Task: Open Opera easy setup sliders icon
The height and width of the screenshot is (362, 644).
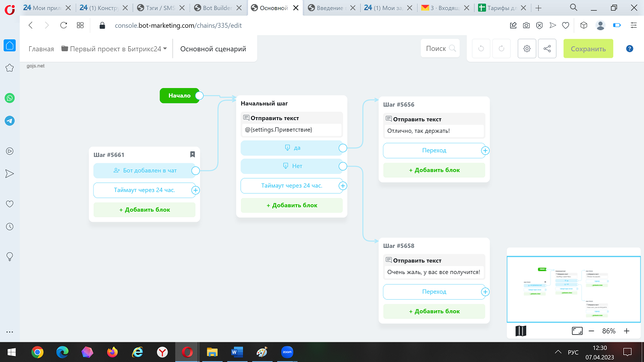Action: coord(633,25)
